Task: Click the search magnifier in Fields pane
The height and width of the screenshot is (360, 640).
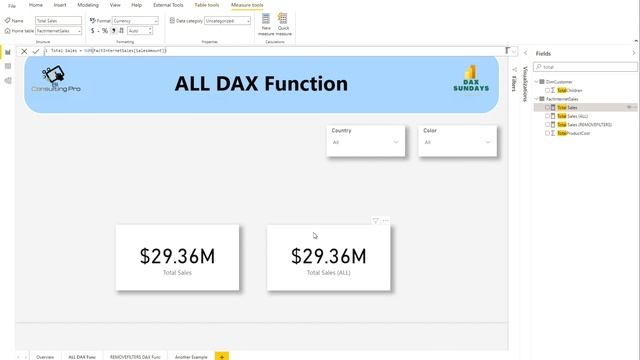Action: click(539, 67)
